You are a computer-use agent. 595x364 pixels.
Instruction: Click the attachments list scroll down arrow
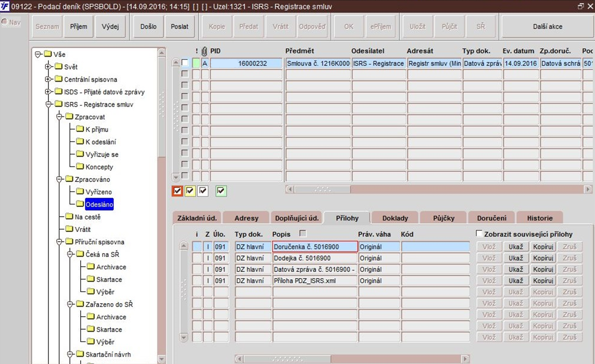coord(184,337)
